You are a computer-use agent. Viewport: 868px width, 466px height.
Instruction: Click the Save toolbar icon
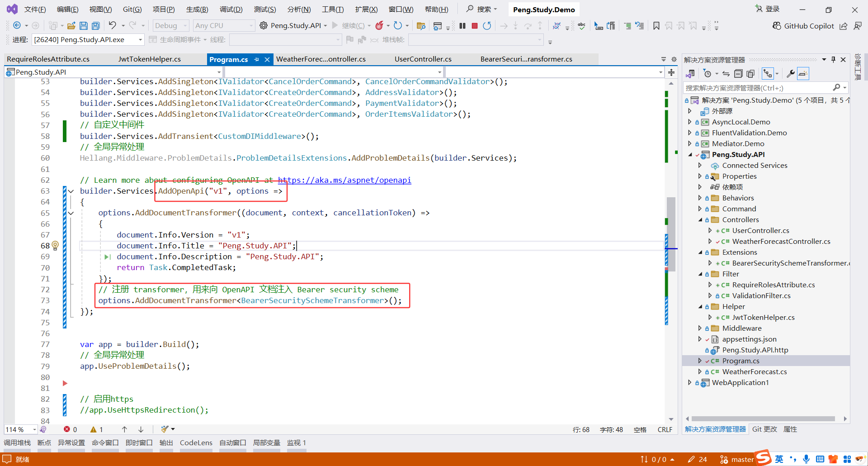point(84,26)
